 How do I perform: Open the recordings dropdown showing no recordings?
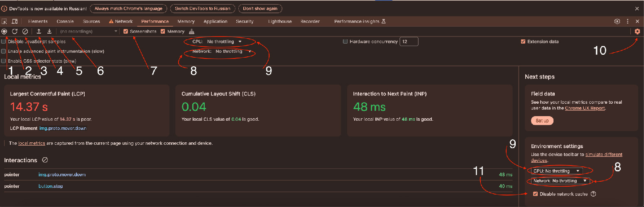[x=88, y=32]
